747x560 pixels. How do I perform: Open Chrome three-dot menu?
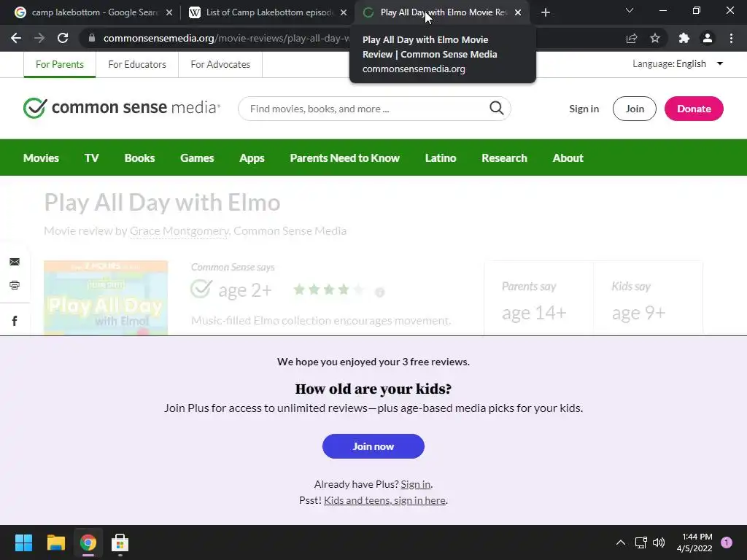pos(731,38)
